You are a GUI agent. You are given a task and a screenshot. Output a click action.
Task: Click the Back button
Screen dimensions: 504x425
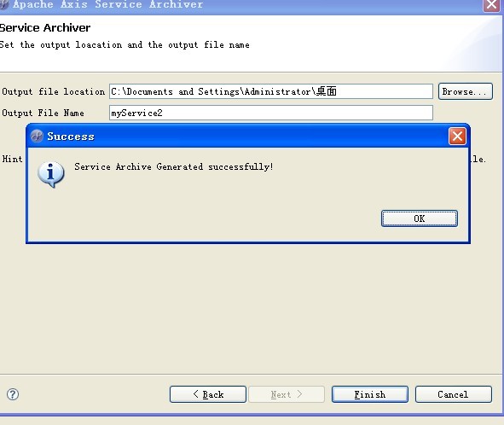point(208,394)
